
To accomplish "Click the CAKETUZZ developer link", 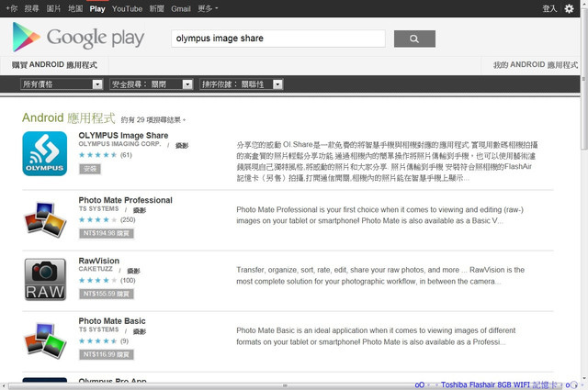I will (96, 269).
